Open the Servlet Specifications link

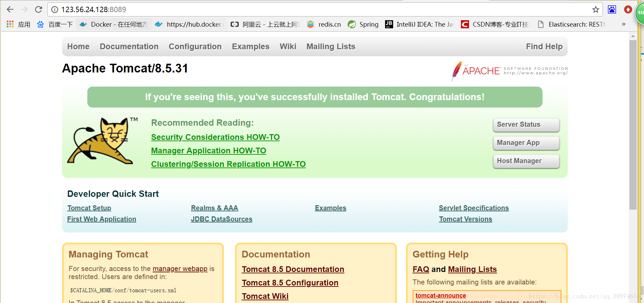click(474, 208)
